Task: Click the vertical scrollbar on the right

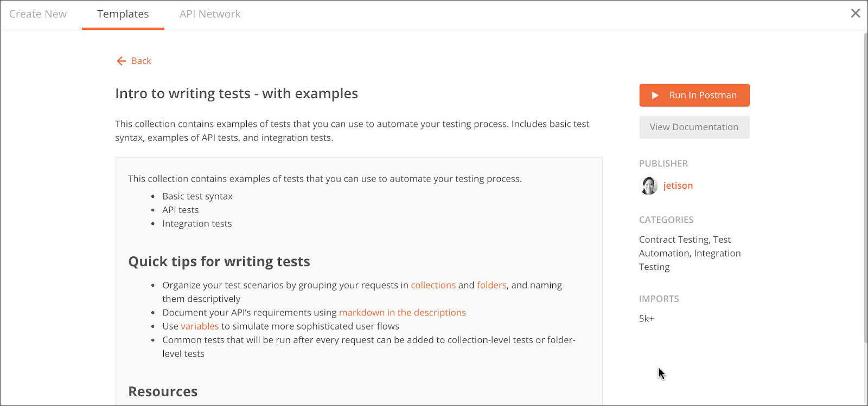Action: coord(865,188)
